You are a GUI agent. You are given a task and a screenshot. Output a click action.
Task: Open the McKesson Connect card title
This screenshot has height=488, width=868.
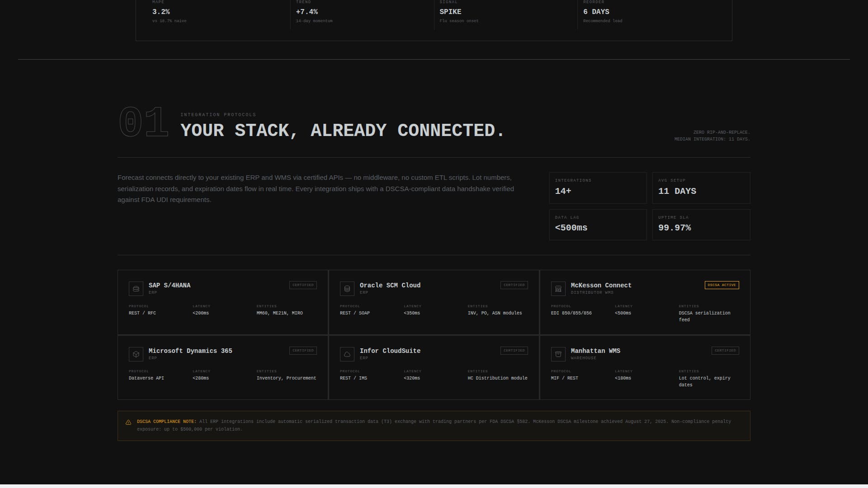pyautogui.click(x=601, y=286)
